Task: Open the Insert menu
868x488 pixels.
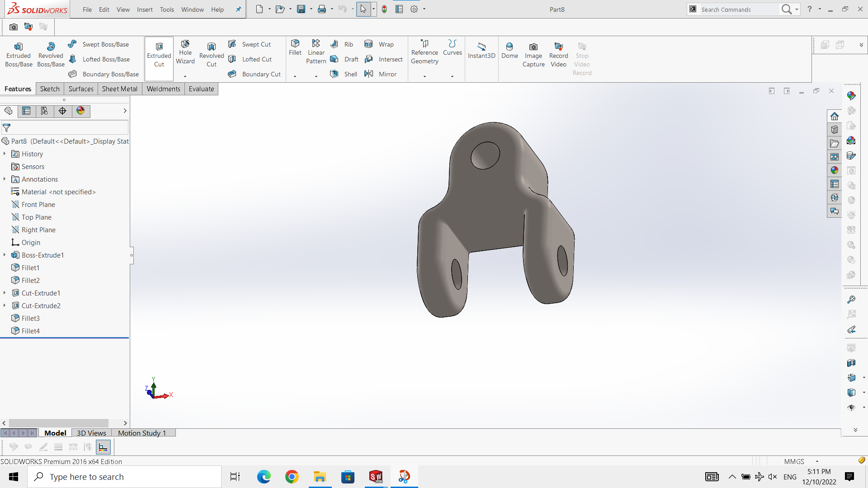Action: click(145, 9)
